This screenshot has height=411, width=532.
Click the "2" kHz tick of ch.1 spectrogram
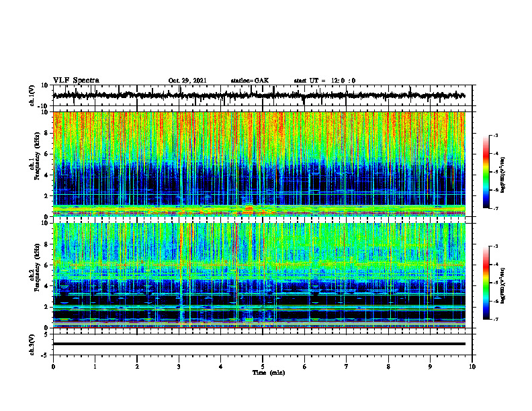(47, 196)
